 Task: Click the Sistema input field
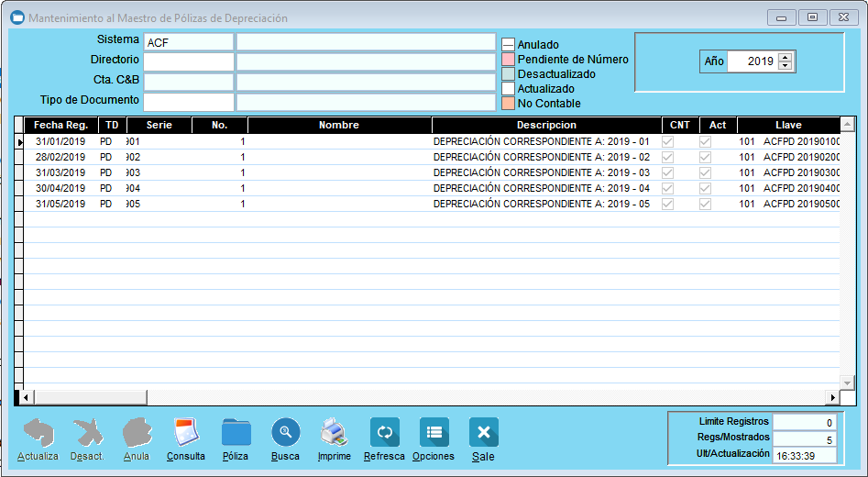(188, 41)
